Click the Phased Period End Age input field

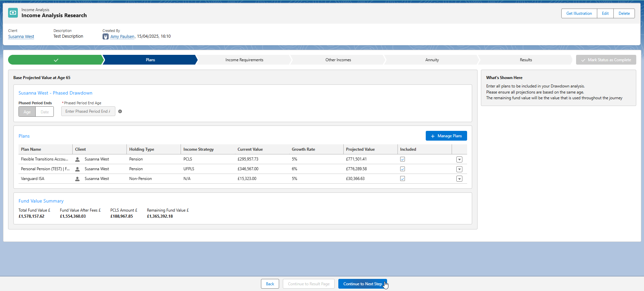[88, 111]
